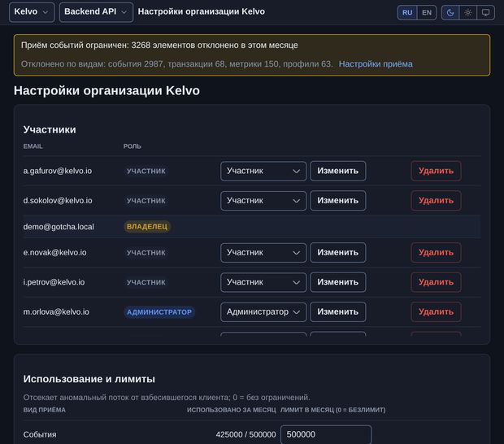
Task: Open role dropdown for m.orlova@kelvo.io
Action: point(263,312)
